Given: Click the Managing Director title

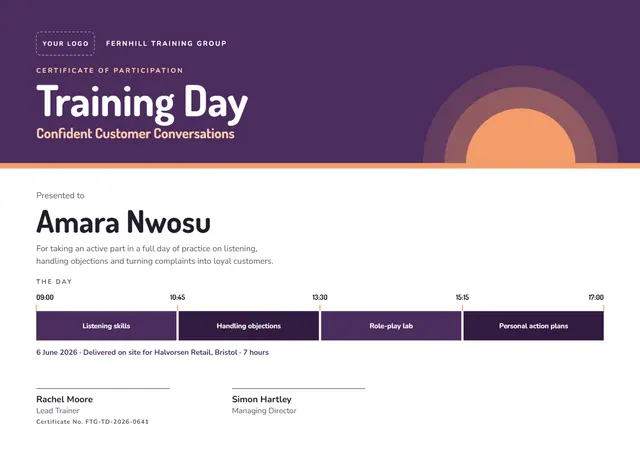Looking at the screenshot, I should (264, 411).
